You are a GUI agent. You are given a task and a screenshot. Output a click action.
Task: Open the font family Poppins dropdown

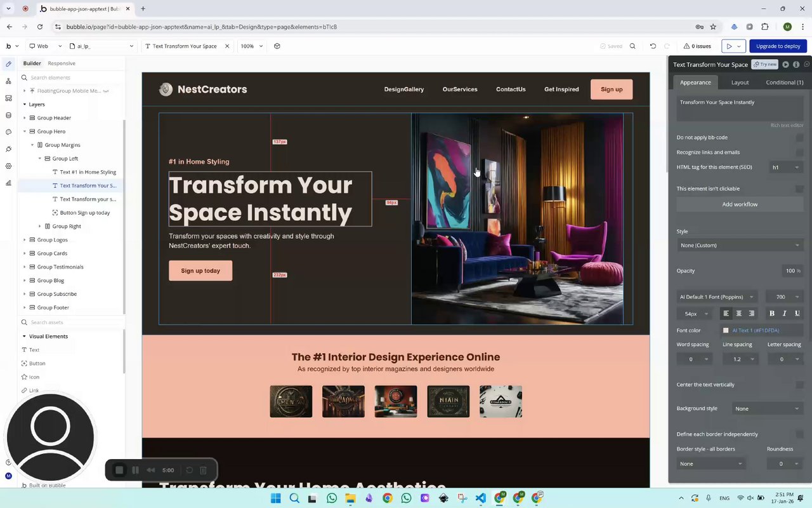pyautogui.click(x=717, y=297)
